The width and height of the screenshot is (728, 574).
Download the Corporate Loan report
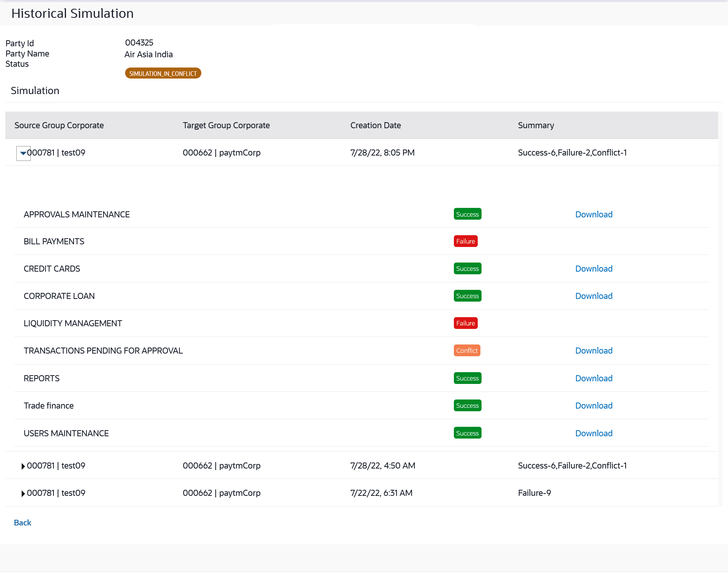[x=593, y=296]
